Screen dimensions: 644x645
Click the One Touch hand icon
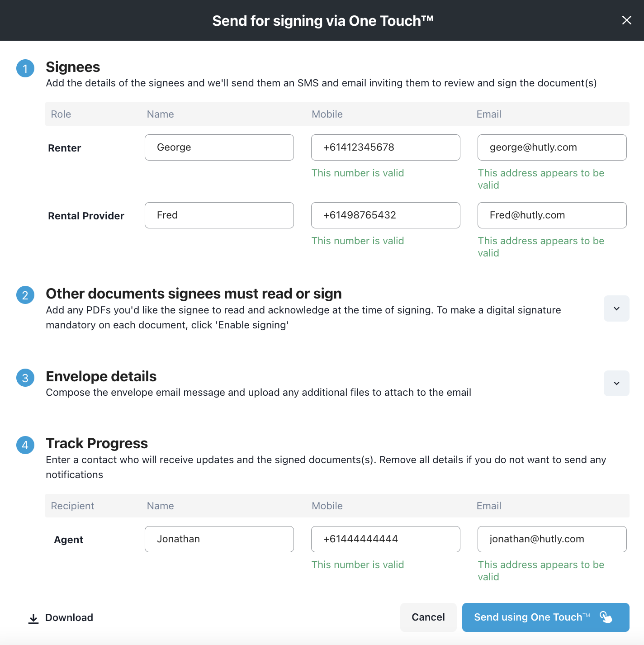tap(606, 617)
